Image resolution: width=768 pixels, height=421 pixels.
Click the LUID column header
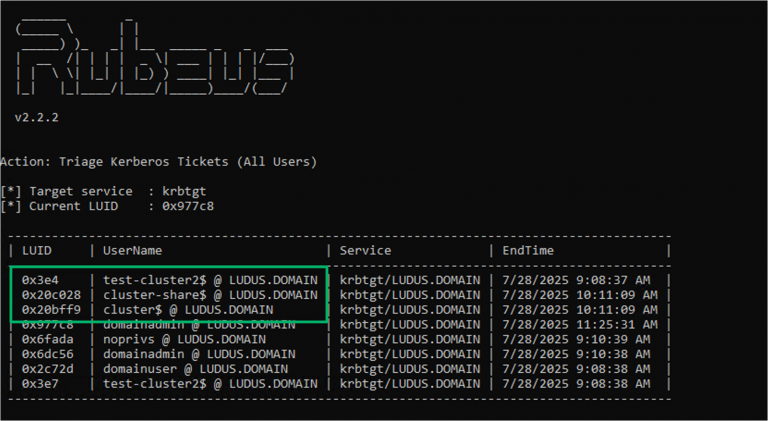(37, 251)
